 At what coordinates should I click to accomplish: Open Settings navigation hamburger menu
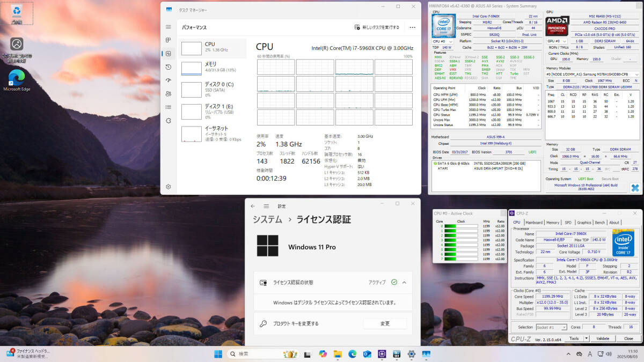coord(266,206)
